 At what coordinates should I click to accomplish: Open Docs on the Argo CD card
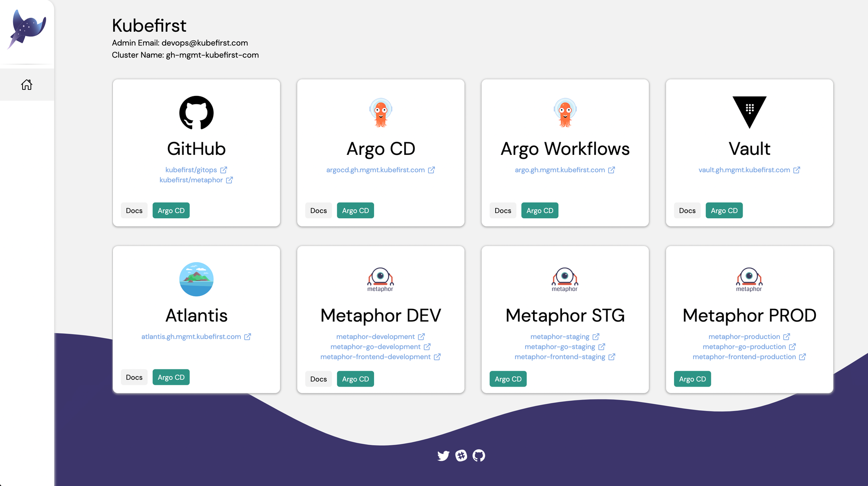click(x=319, y=210)
